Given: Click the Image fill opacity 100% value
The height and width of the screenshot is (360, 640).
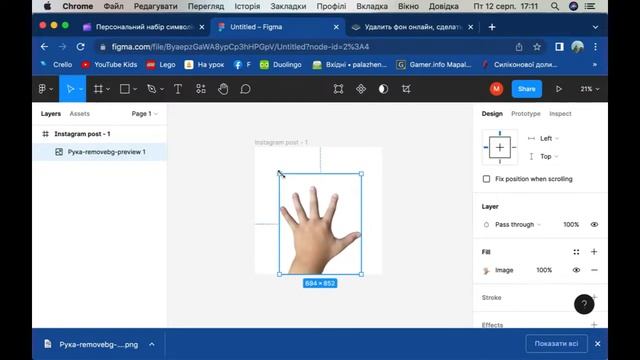Looking at the screenshot, I should (544, 270).
